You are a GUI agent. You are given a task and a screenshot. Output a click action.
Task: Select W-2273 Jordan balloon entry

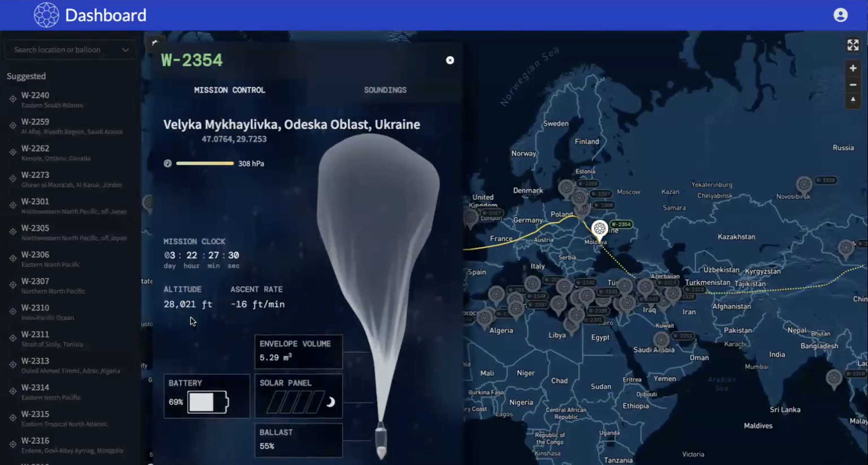point(35,175)
